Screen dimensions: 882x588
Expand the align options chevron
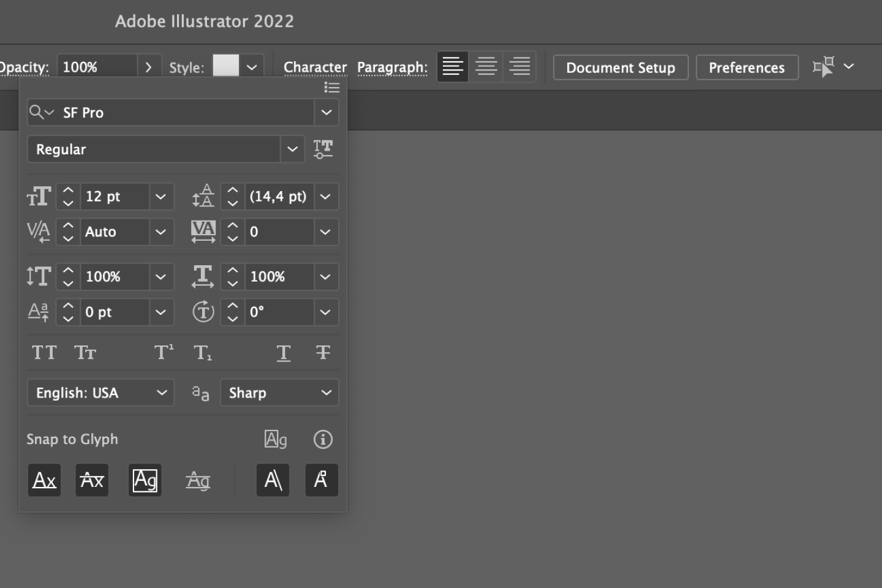[848, 66]
